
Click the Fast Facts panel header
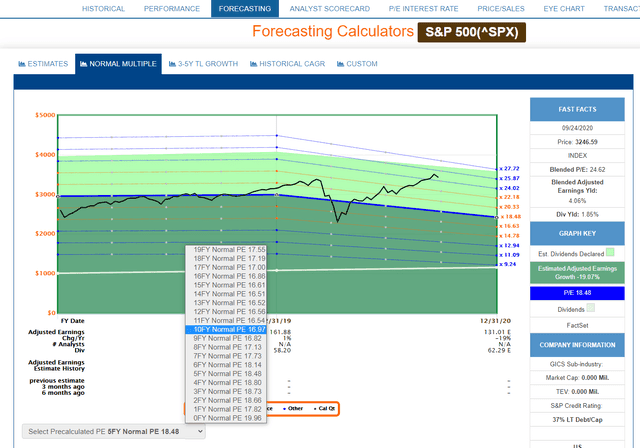point(577,109)
